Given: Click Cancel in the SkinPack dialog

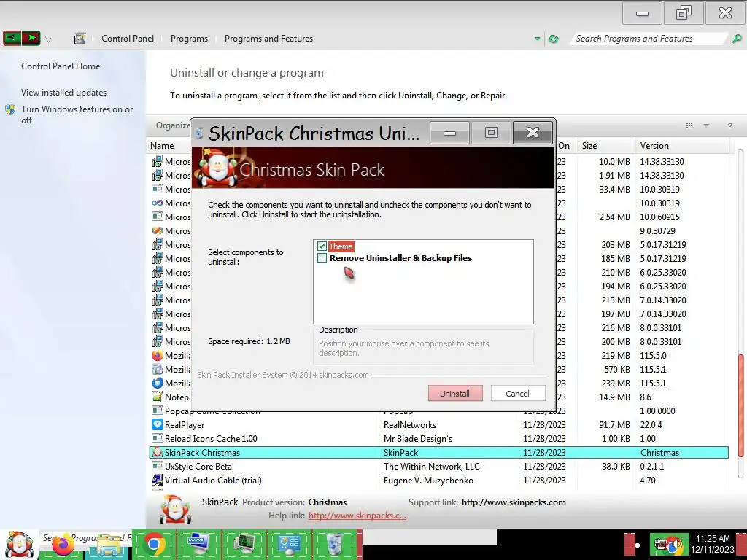Looking at the screenshot, I should 517,393.
